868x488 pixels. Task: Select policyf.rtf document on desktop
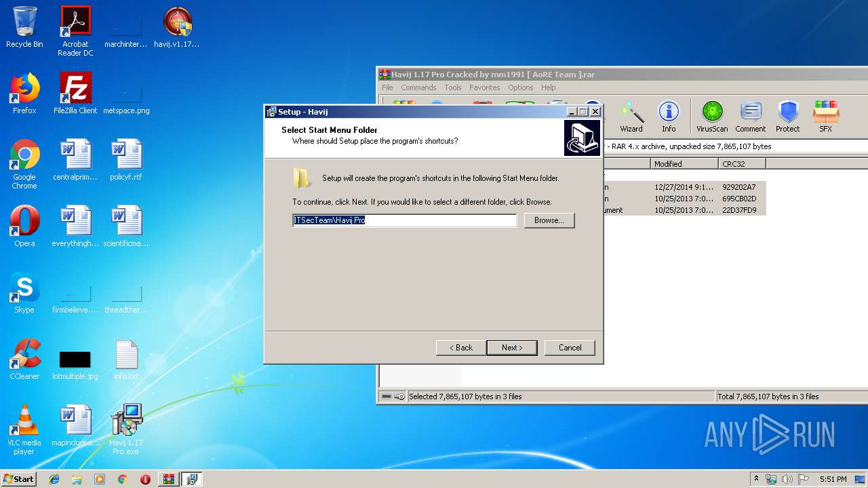[x=126, y=160]
